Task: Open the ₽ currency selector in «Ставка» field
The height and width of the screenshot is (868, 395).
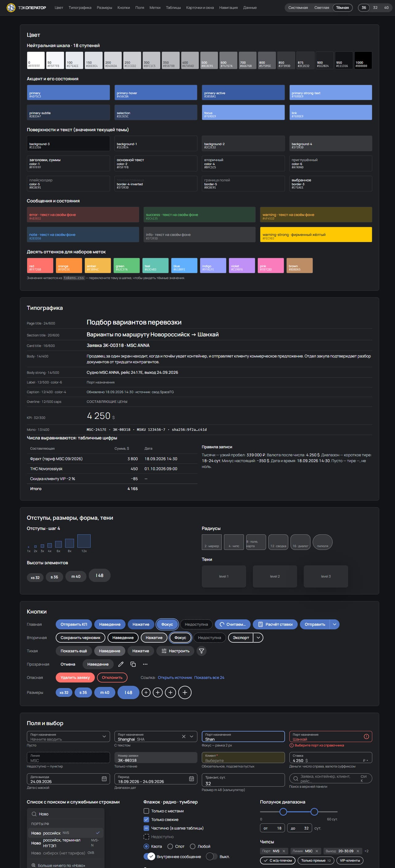Action: 365,760
